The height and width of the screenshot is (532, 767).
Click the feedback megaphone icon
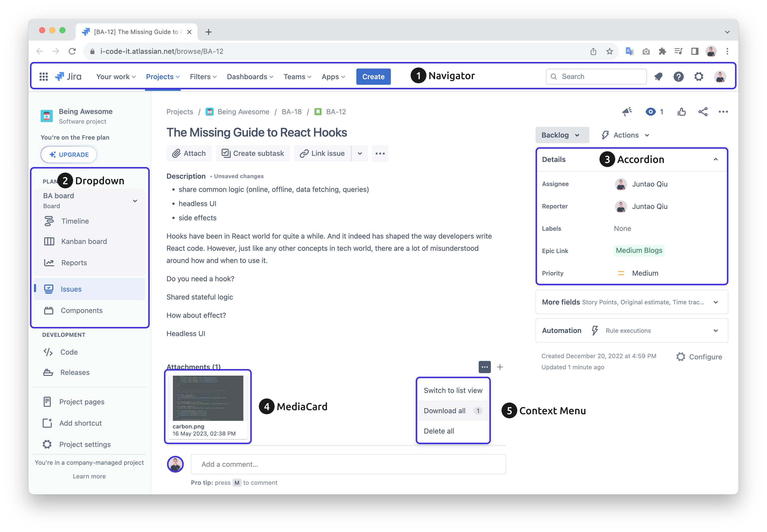627,112
